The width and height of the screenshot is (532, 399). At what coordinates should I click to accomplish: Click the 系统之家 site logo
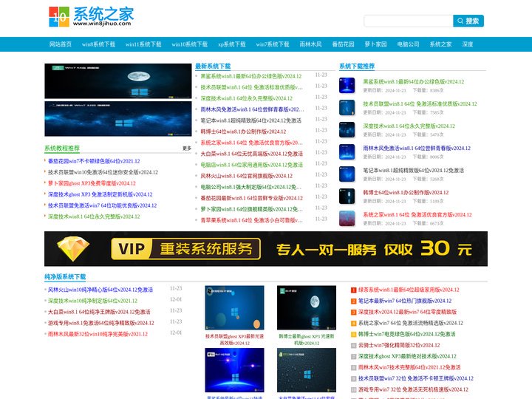[x=92, y=16]
